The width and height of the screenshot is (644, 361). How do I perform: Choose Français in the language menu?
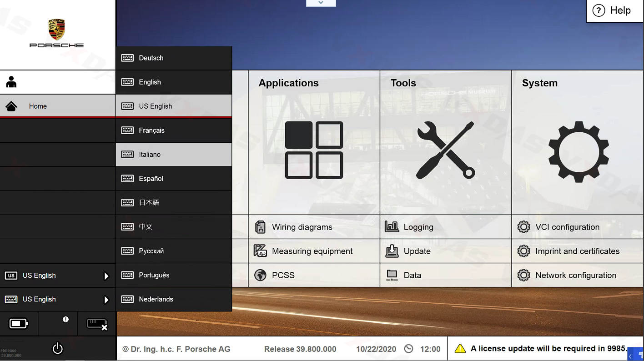pos(151,130)
